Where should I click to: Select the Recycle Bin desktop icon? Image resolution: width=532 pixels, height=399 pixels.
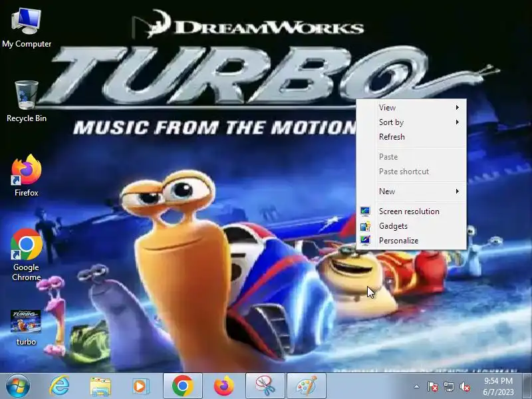pos(27,102)
